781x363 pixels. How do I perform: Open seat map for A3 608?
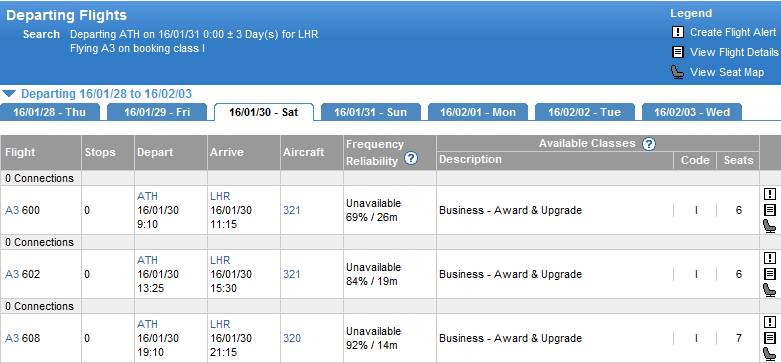(770, 354)
